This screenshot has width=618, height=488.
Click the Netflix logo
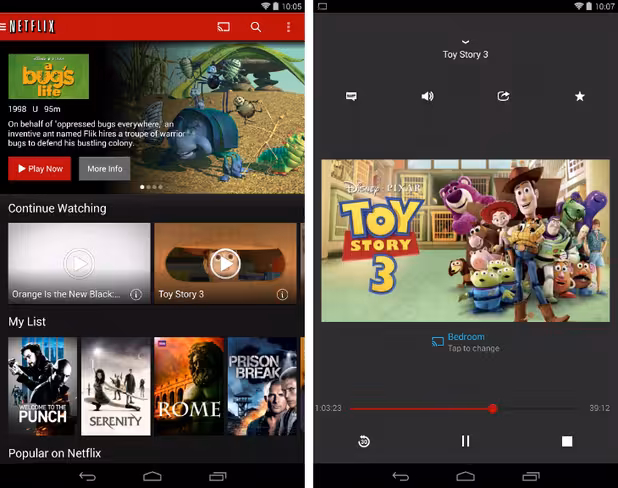[x=32, y=26]
